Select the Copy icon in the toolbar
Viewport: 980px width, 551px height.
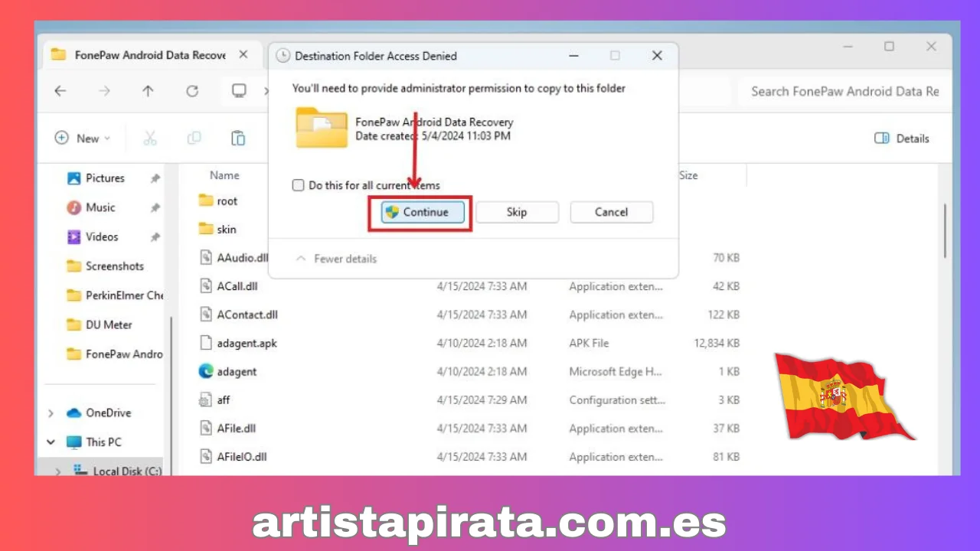(x=194, y=138)
